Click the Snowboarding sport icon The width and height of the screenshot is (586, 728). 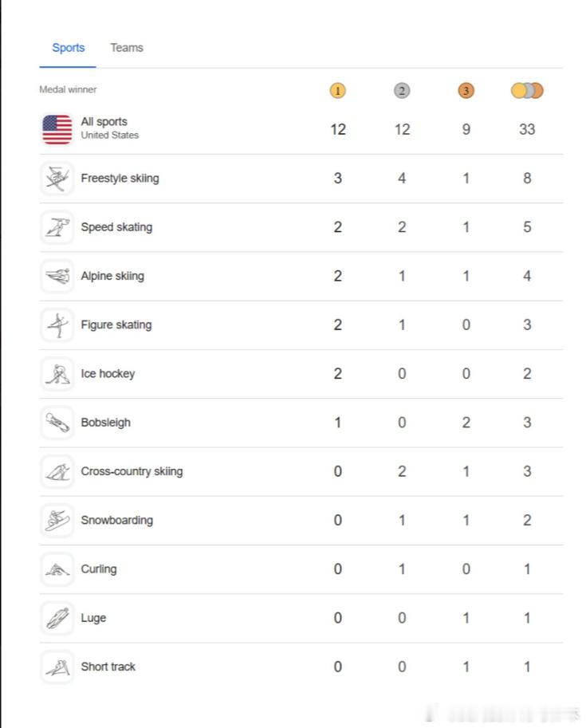[57, 520]
